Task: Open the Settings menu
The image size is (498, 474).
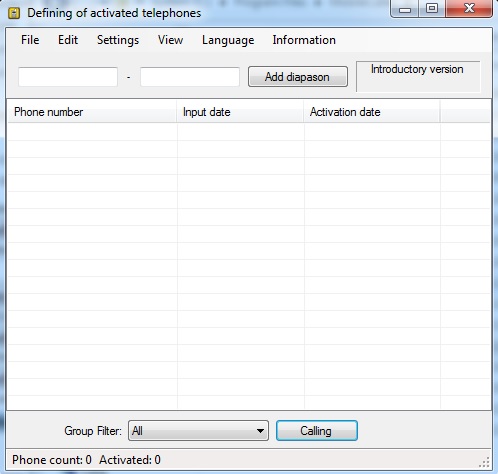Action: coord(118,40)
